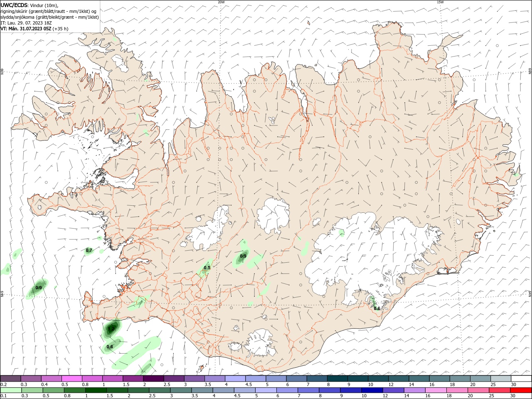Click the inland '0.9' rainfall value in central Iceland

click(x=243, y=256)
